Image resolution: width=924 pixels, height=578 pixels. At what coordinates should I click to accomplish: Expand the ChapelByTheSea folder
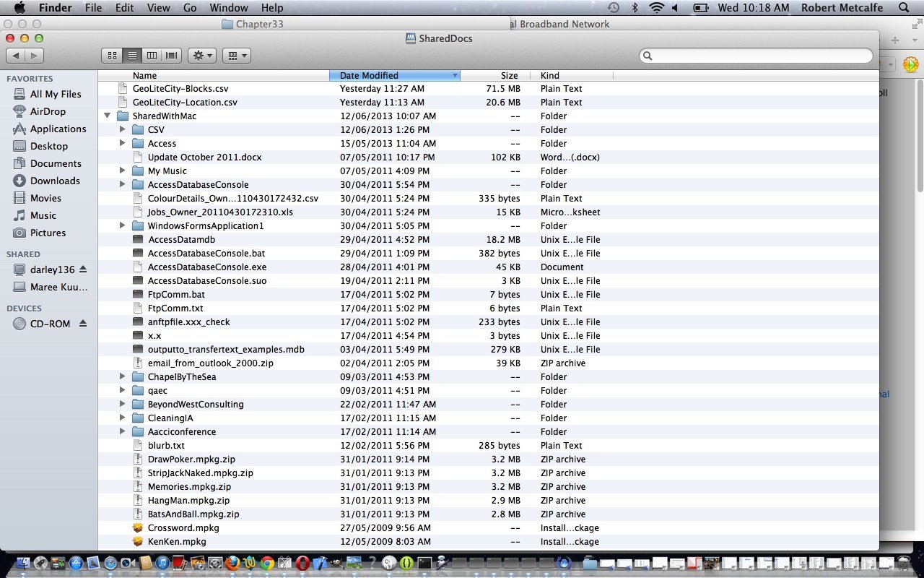123,376
